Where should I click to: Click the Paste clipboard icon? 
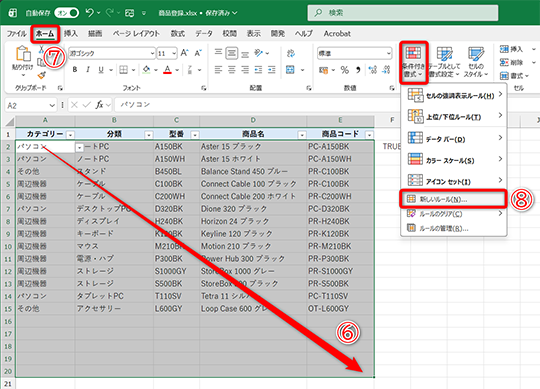pyautogui.click(x=23, y=54)
